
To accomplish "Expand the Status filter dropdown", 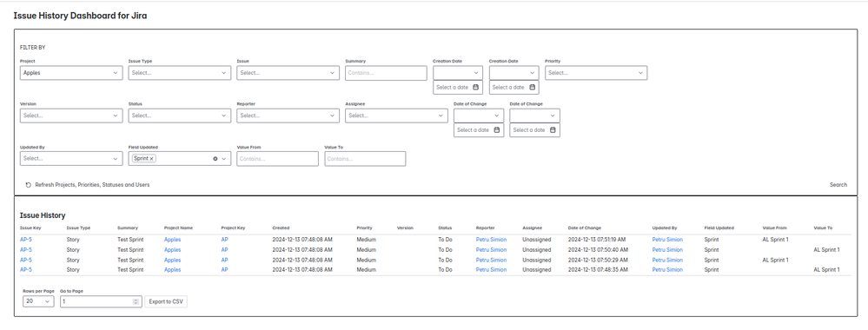I will pyautogui.click(x=179, y=115).
